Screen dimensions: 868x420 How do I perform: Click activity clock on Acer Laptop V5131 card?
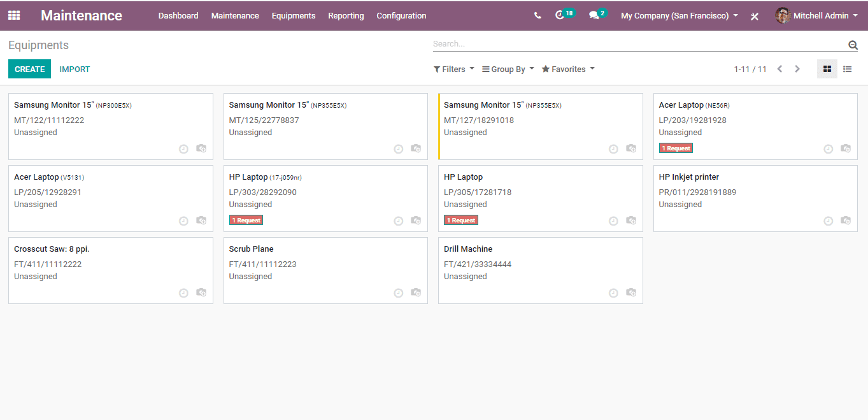(x=183, y=221)
